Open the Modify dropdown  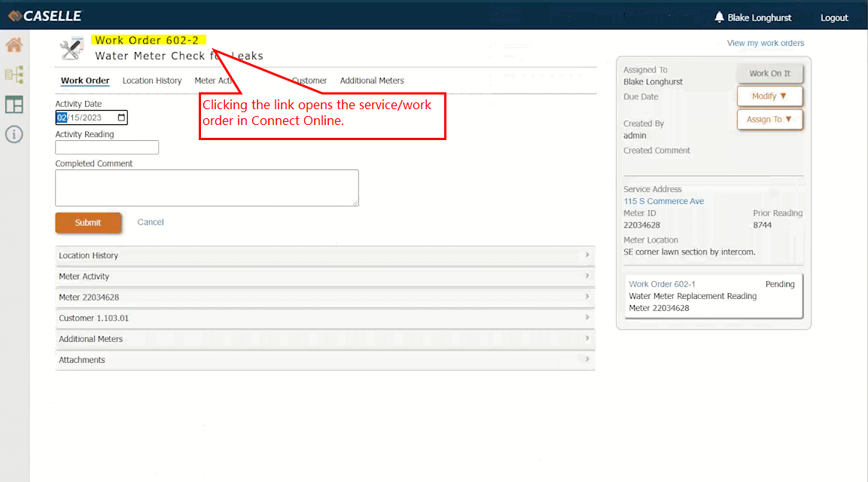pos(769,96)
